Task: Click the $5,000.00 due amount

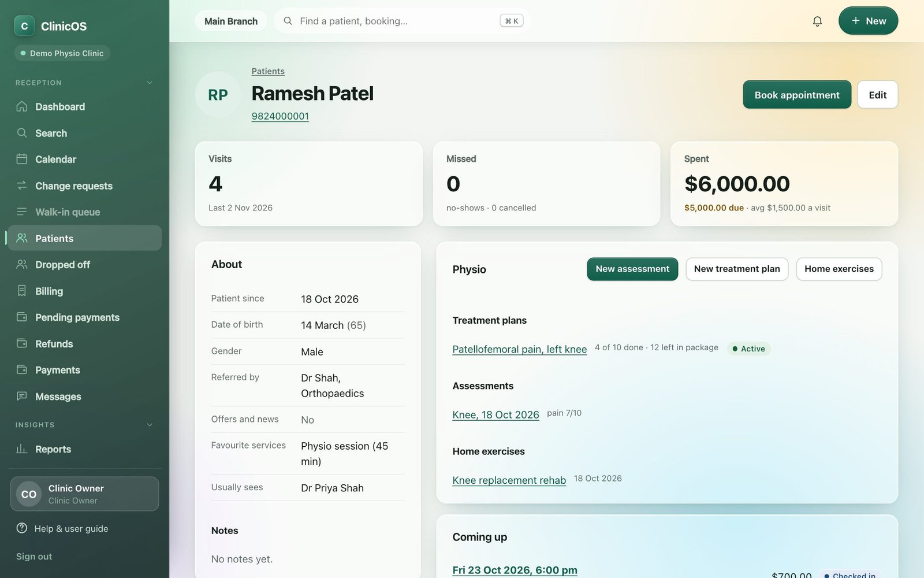Action: pyautogui.click(x=714, y=208)
